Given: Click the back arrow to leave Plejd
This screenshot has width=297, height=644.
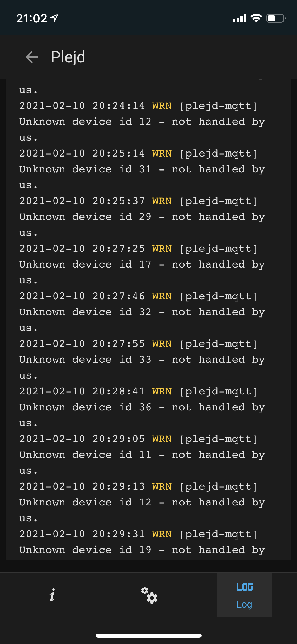Looking at the screenshot, I should 31,57.
